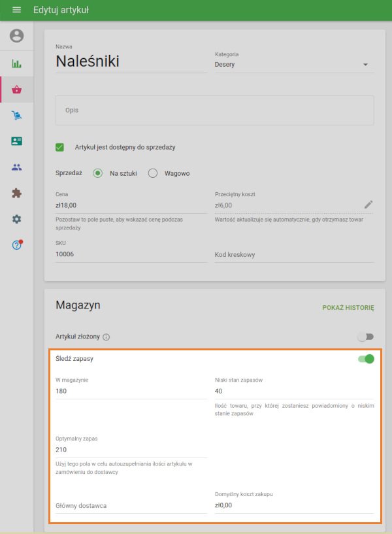Open the settings gear icon

16,219
